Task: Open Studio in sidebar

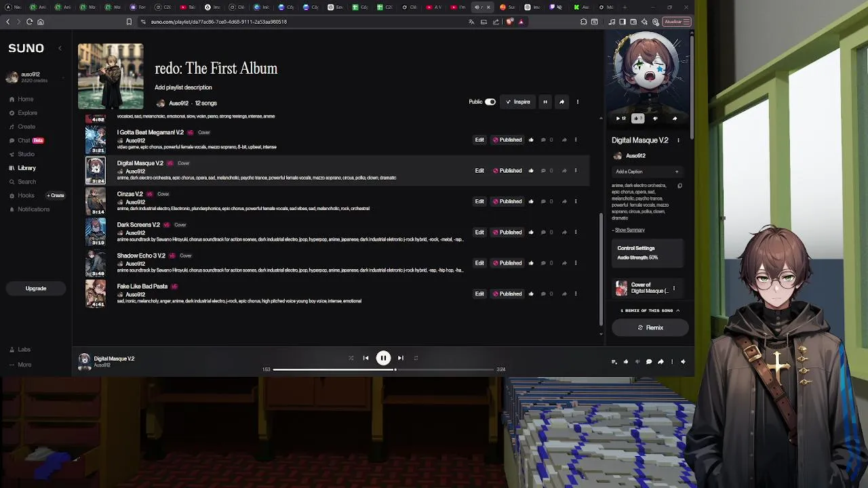Action: [22, 154]
